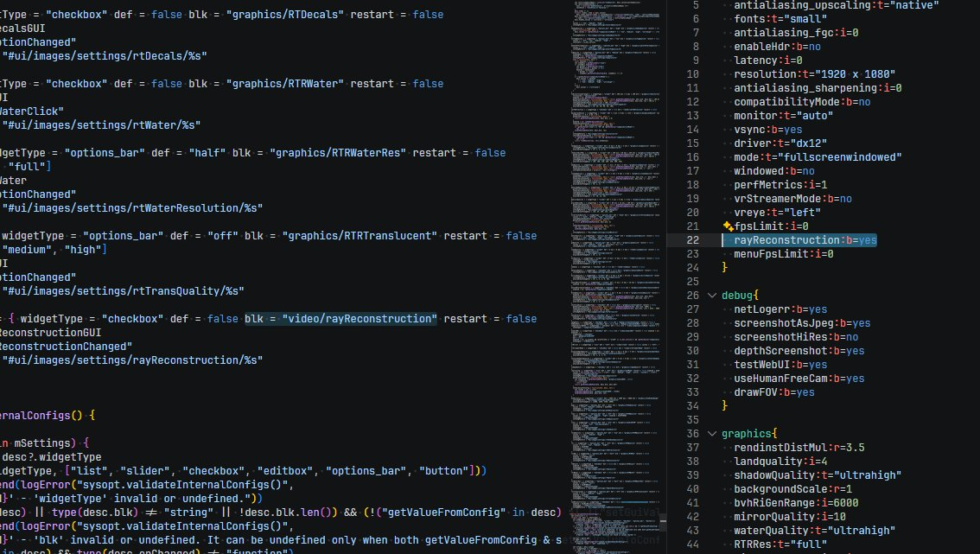The image size is (980, 554).
Task: Click the "graphics/RTRWaterRes" string
Action: click(x=338, y=153)
